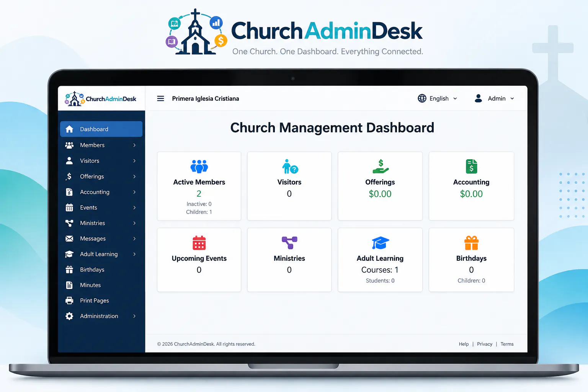The width and height of the screenshot is (588, 392).
Task: Click the Primera Iglesia Cristiana church name
Action: click(206, 98)
